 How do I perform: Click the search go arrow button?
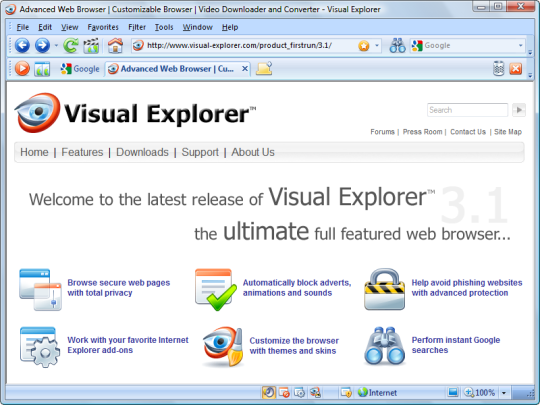[x=519, y=110]
